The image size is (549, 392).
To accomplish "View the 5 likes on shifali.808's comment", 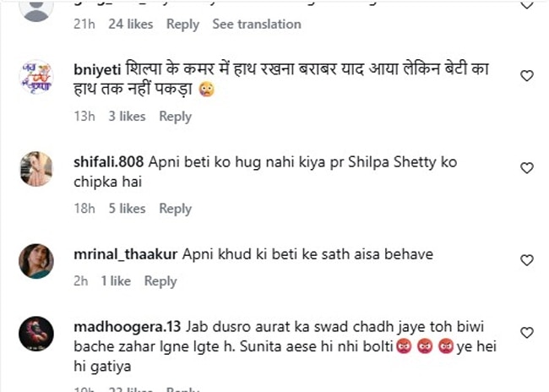I will [127, 209].
